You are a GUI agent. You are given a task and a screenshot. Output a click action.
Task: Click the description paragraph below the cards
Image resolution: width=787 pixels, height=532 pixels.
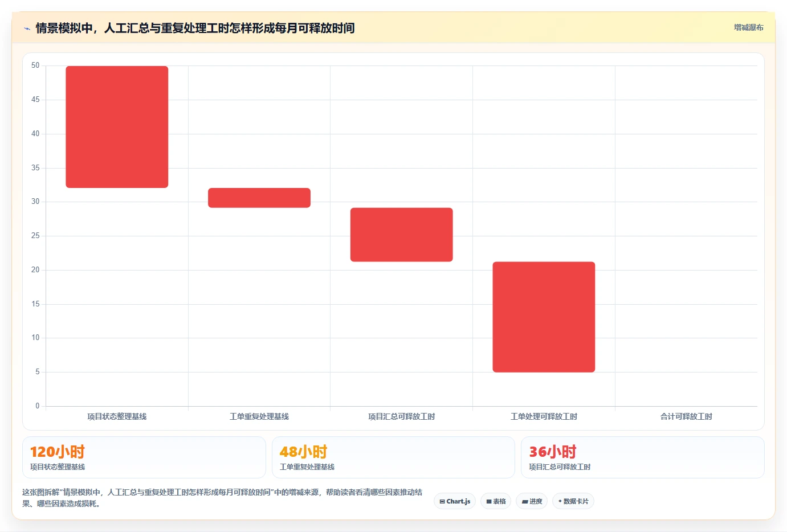[x=223, y=498]
